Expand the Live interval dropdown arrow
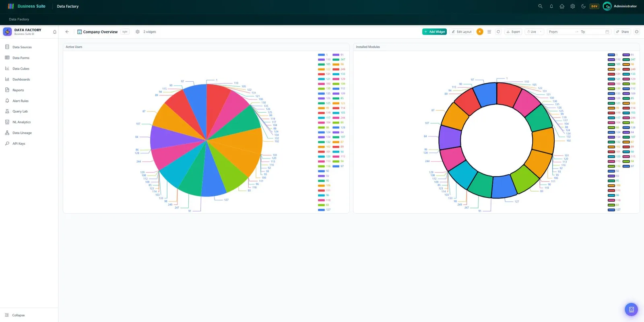The width and height of the screenshot is (644, 322). click(x=541, y=32)
